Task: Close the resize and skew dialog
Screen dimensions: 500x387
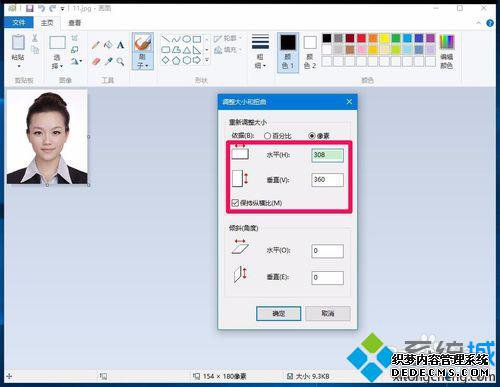Action: [349, 101]
